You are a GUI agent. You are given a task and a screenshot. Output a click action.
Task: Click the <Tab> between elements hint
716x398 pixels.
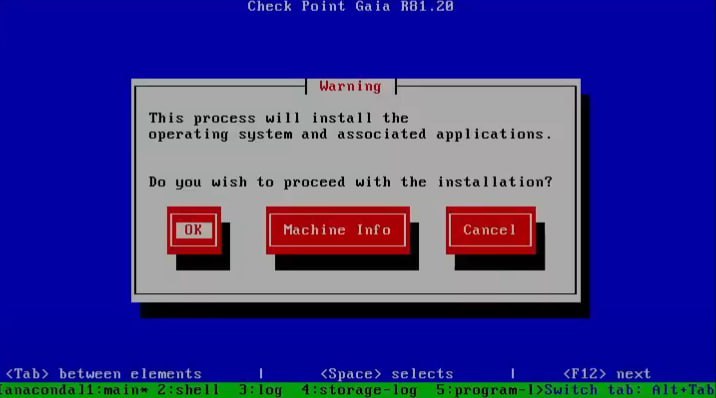pos(104,374)
